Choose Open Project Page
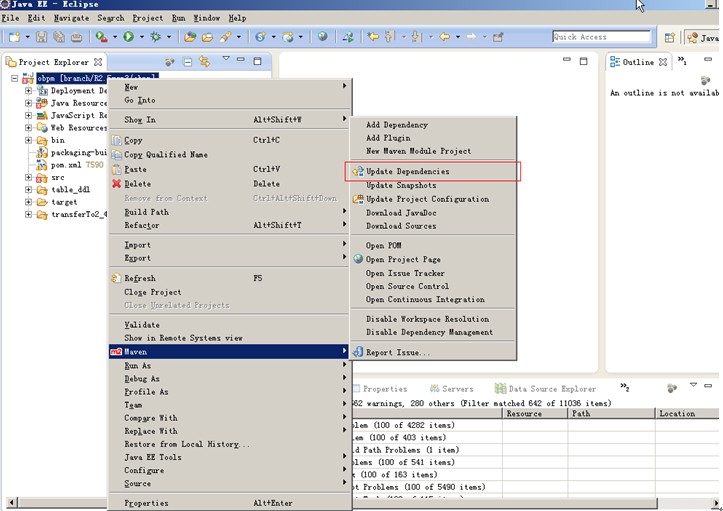This screenshot has width=723, height=511. (x=433, y=259)
